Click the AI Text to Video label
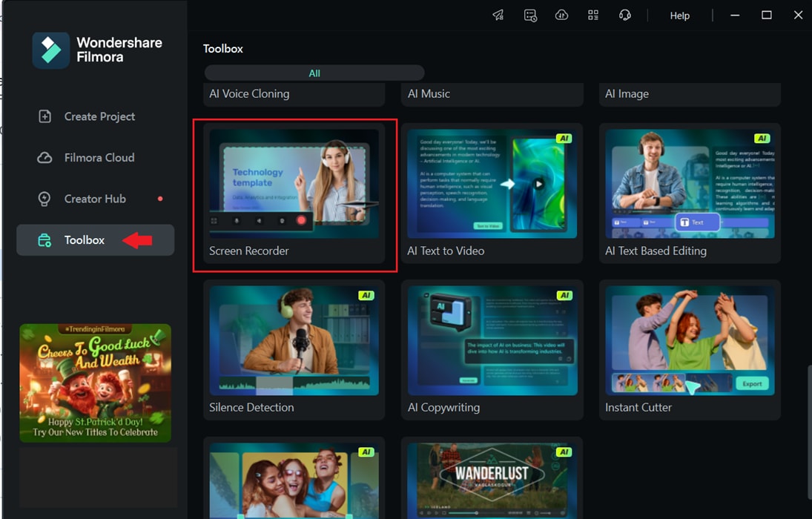Viewport: 812px width, 519px height. (x=446, y=251)
